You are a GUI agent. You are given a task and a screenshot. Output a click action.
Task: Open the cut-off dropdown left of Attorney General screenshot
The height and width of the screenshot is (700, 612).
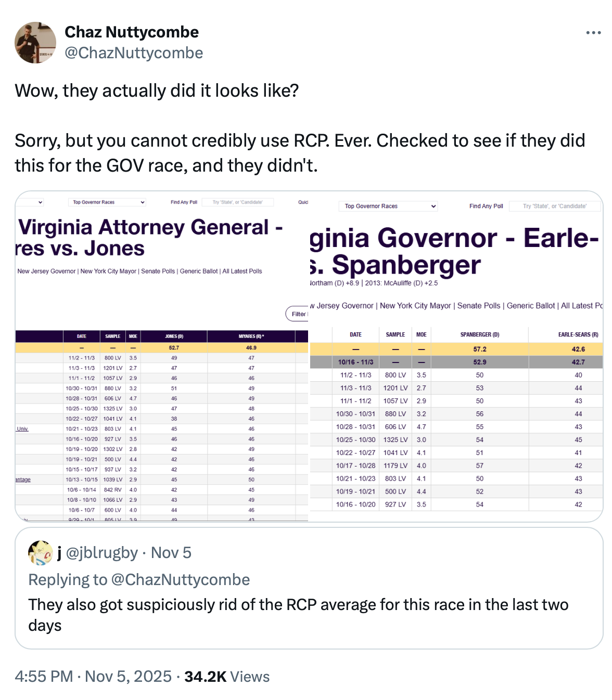tap(31, 202)
